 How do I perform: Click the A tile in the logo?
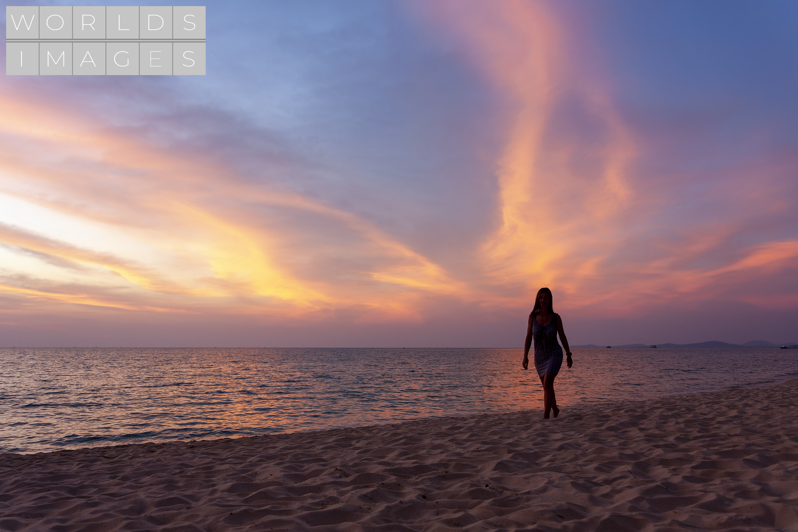click(x=88, y=59)
